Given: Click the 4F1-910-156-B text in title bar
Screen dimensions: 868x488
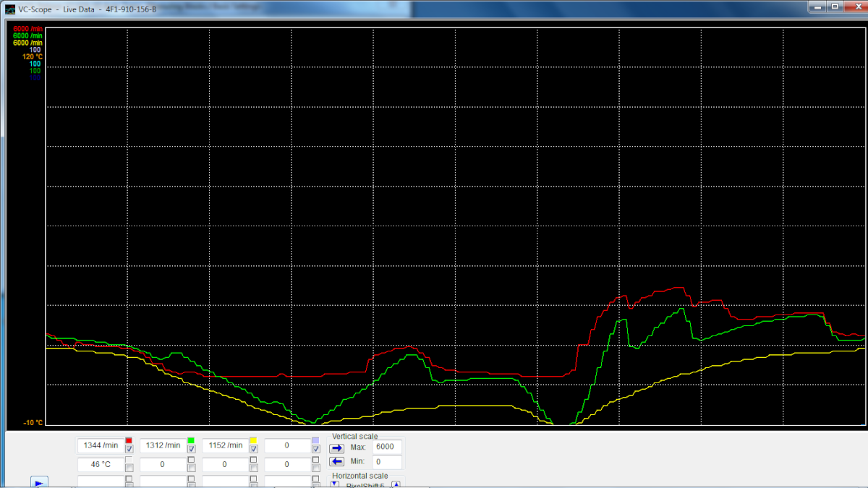Looking at the screenshot, I should tap(131, 9).
